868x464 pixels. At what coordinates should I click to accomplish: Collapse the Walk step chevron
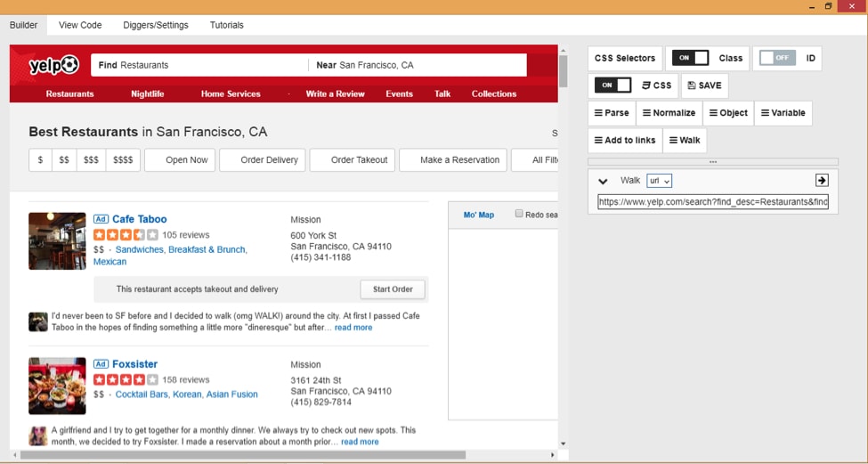point(604,181)
